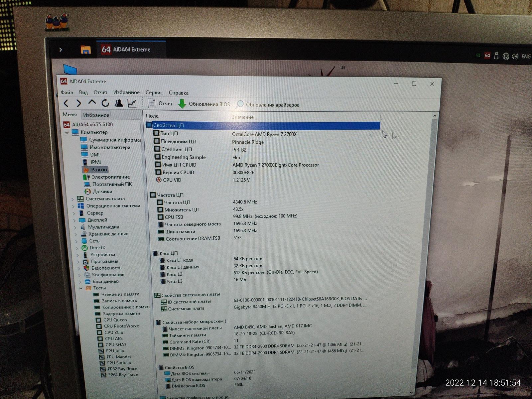Select the IPMI tree item
The height and width of the screenshot is (399, 532).
(92, 162)
